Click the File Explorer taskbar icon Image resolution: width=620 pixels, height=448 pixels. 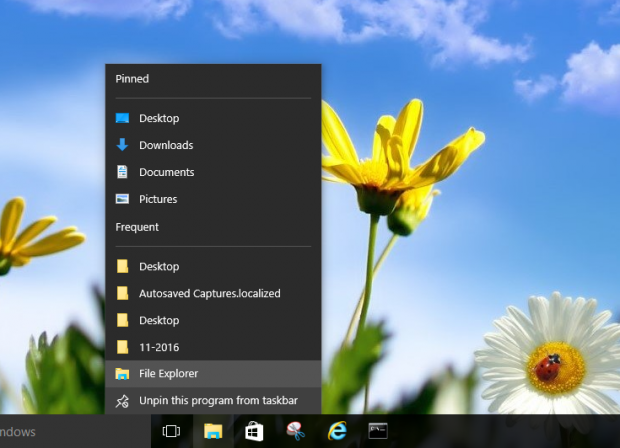tap(212, 431)
